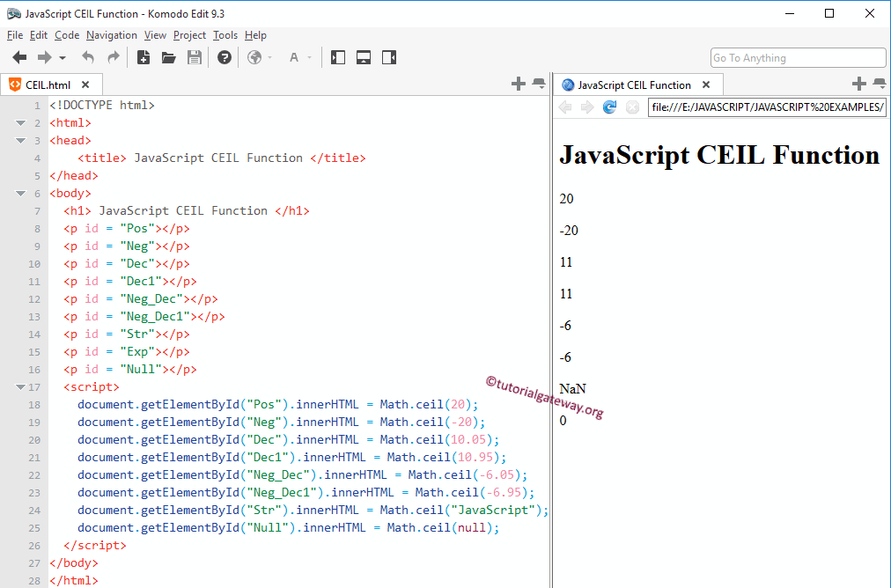Switch to the JavaScript CEIL Function tab

click(x=638, y=84)
